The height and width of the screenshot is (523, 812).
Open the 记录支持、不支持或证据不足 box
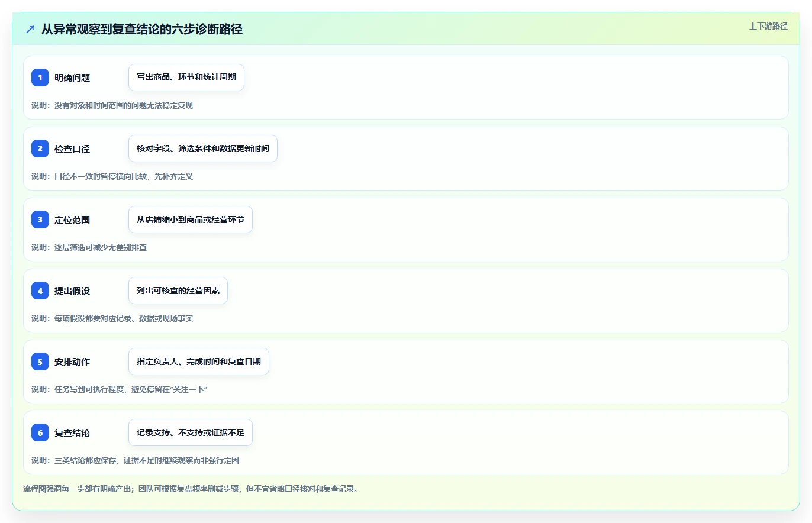191,432
